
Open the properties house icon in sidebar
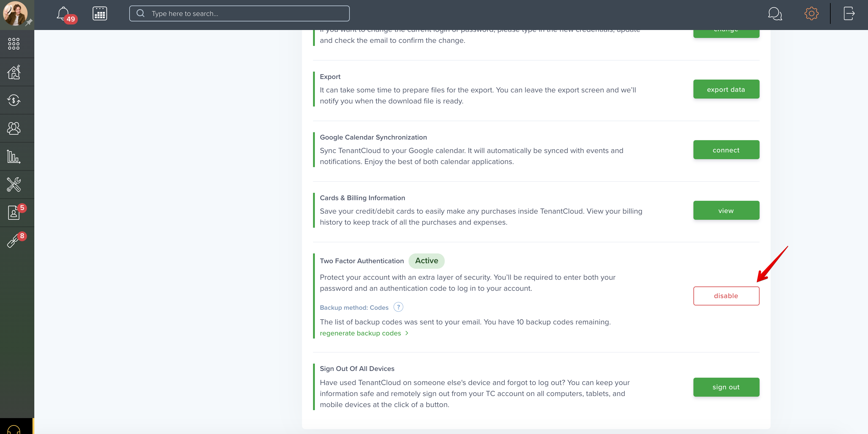click(14, 72)
